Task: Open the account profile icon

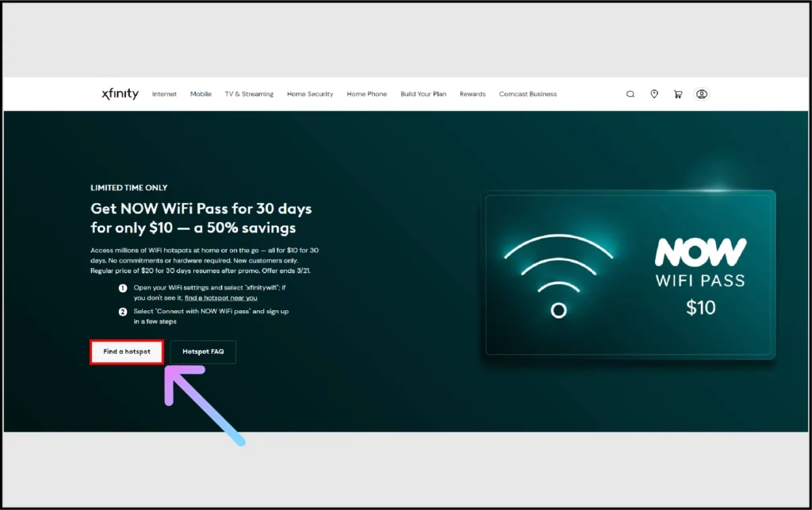Action: pos(702,94)
